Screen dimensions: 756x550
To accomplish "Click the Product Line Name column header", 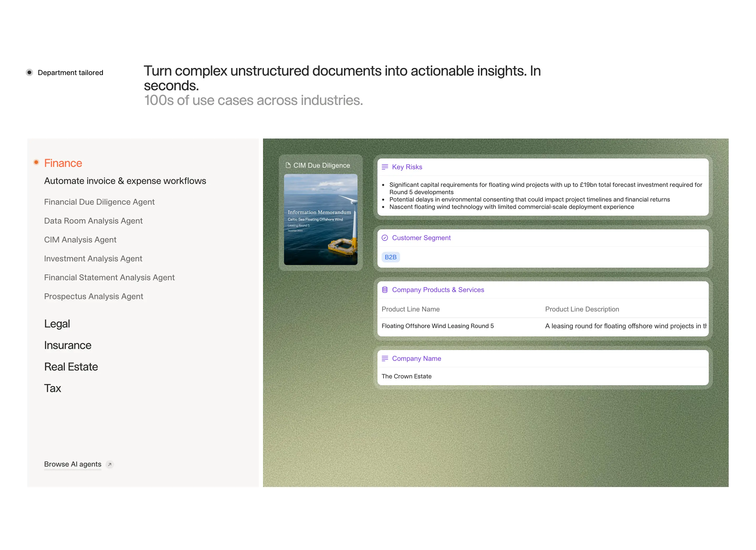I will point(411,309).
